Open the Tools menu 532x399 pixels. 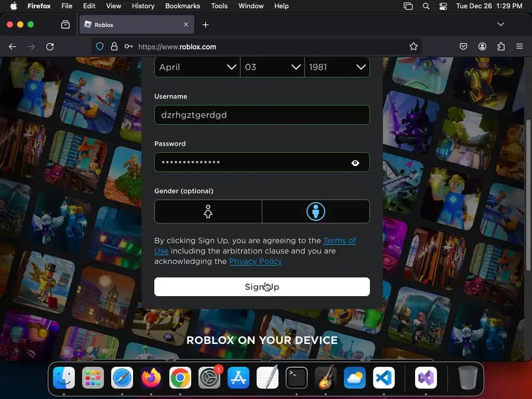[x=219, y=6]
